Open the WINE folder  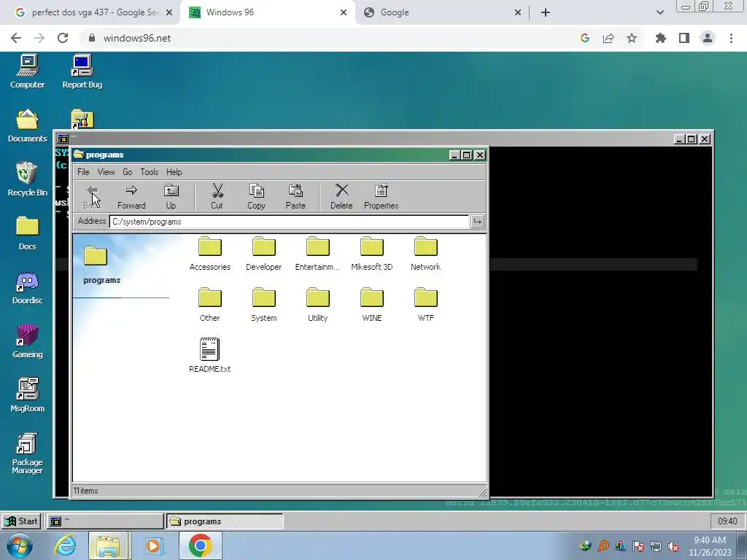371,305
